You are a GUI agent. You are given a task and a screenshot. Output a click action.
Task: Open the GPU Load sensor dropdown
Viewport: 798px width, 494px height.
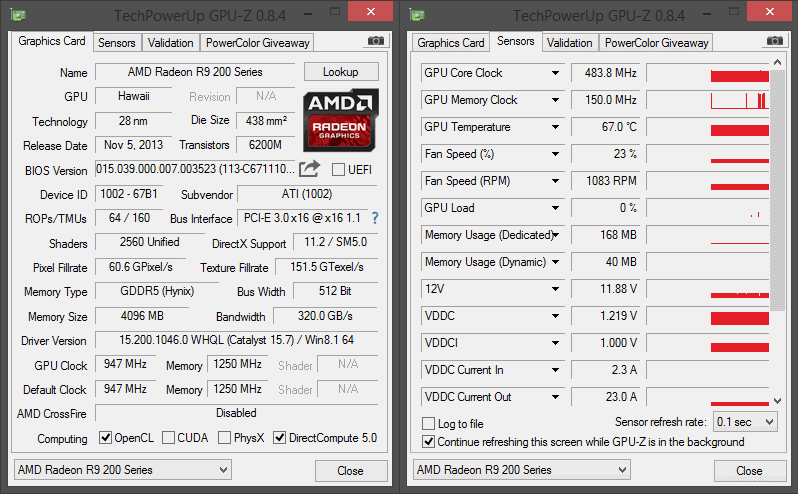click(x=555, y=208)
